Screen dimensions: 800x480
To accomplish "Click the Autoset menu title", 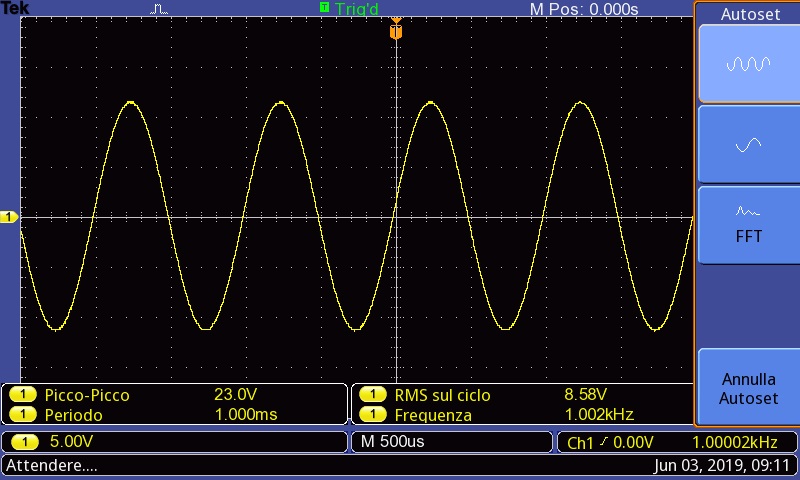I will (x=750, y=14).
